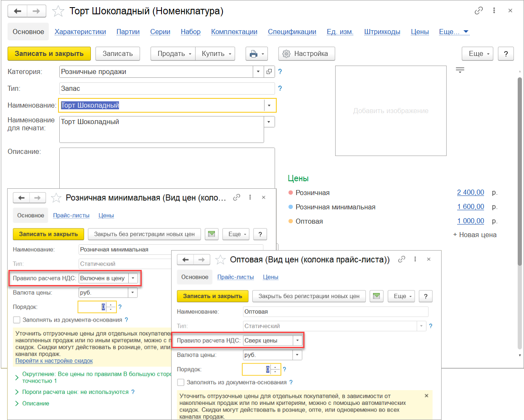Open Правило расчета НДС dropdown showing Включен в цену
This screenshot has width=524, height=420.
click(133, 278)
